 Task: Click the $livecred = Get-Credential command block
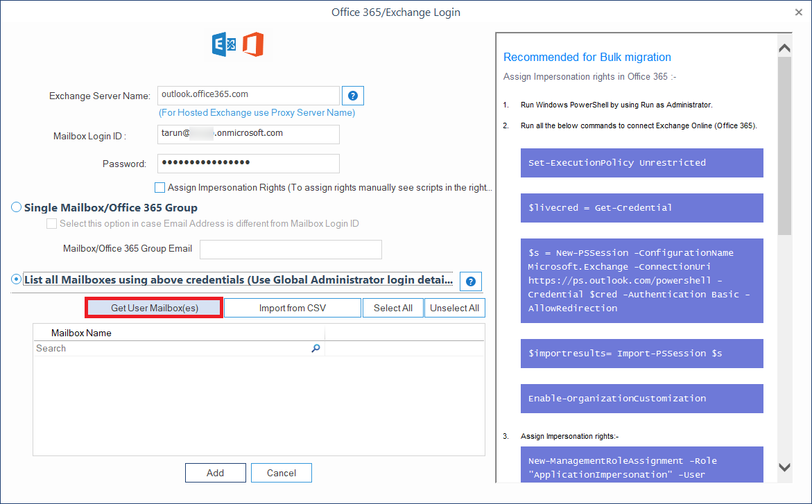[x=641, y=208]
